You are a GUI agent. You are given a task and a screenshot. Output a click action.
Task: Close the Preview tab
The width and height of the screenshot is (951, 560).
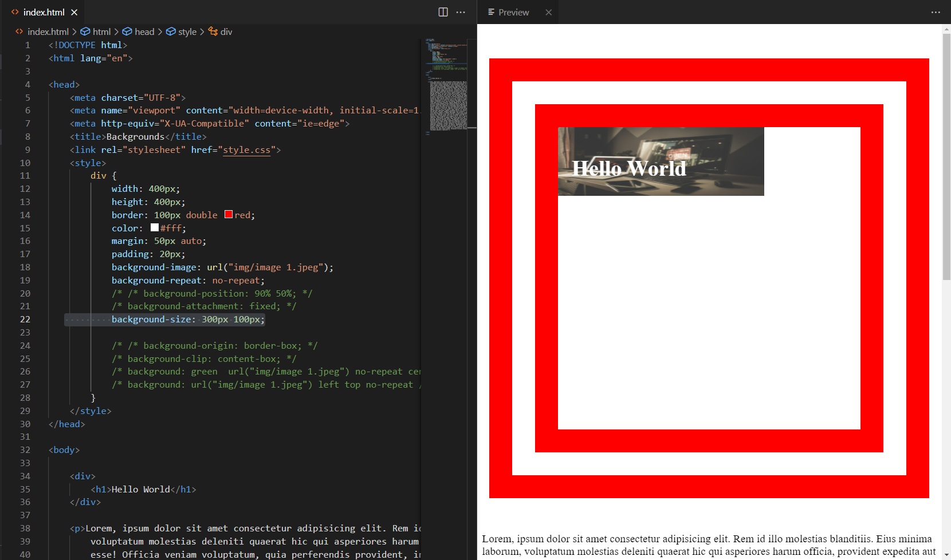pyautogui.click(x=548, y=12)
